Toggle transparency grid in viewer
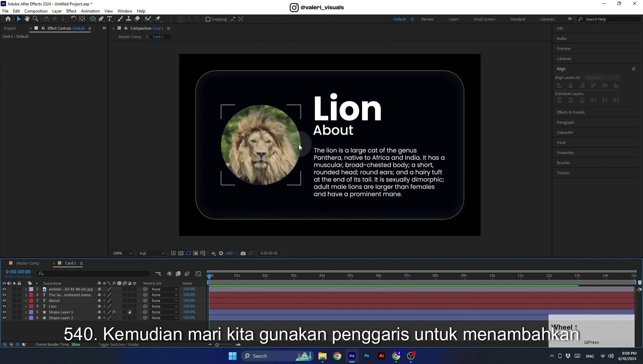The height and width of the screenshot is (364, 643). click(x=181, y=253)
